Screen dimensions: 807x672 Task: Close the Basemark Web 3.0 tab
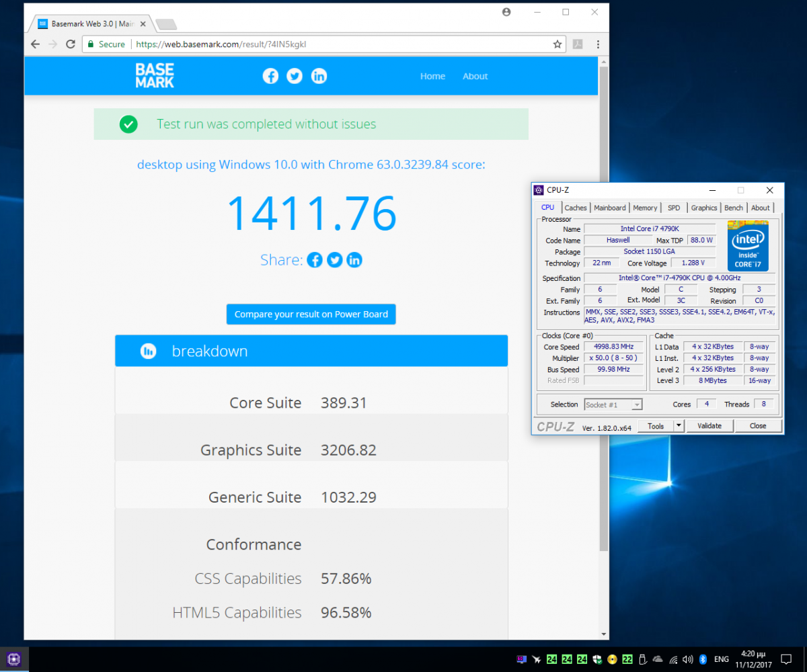click(145, 24)
